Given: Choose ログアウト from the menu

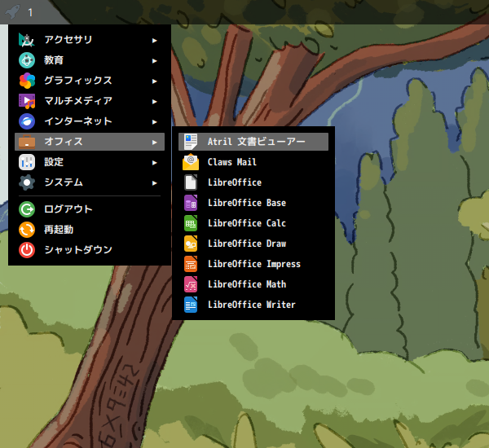Looking at the screenshot, I should coord(90,209).
